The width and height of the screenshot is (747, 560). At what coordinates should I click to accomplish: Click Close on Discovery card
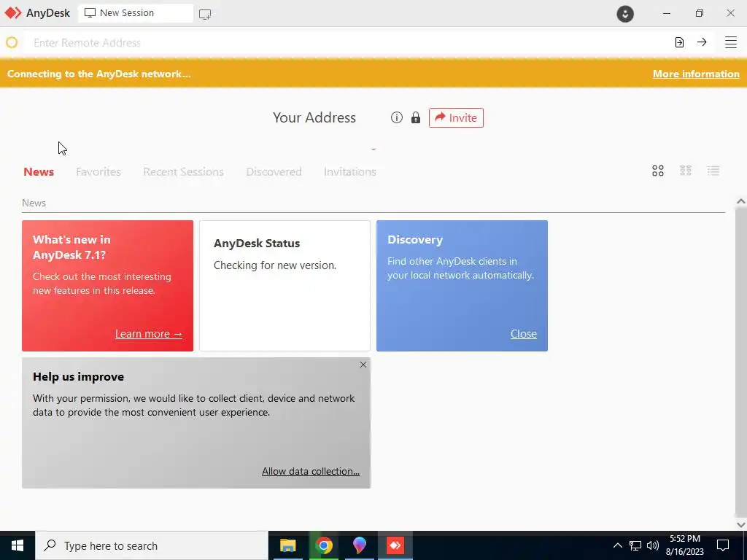[524, 334]
